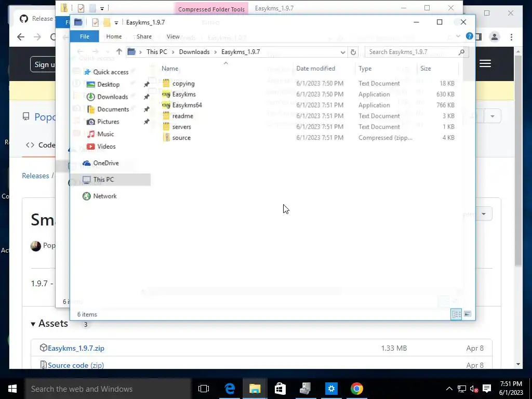This screenshot has height=399, width=532.
Task: Click the Windows Start button
Action: tap(12, 389)
